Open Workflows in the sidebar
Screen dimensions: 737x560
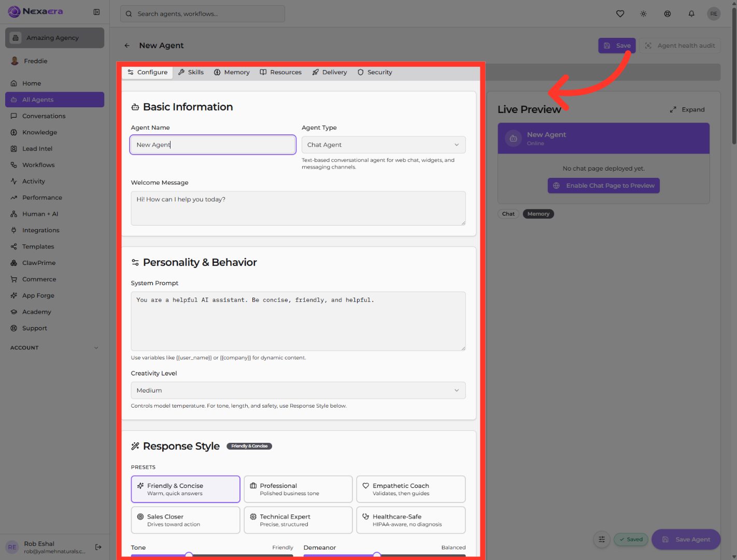(54, 165)
